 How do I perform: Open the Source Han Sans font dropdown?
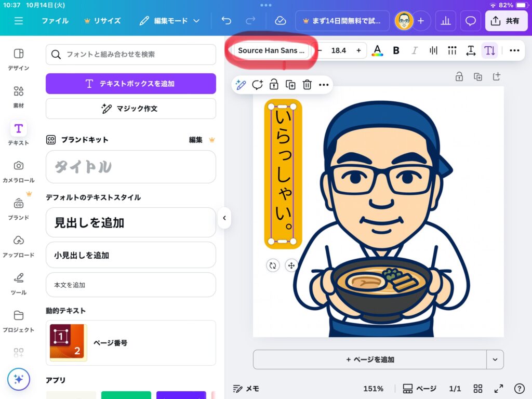click(271, 50)
